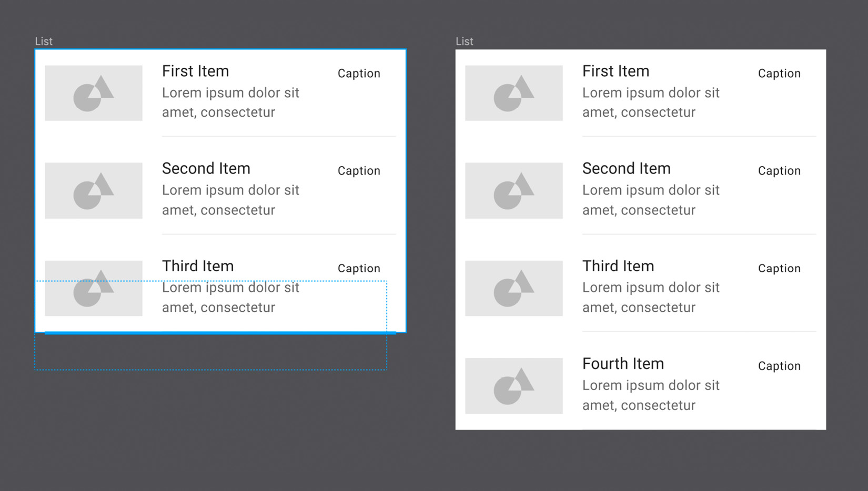This screenshot has height=491, width=868.
Task: Select the Third Item graphic in right list
Action: (513, 288)
